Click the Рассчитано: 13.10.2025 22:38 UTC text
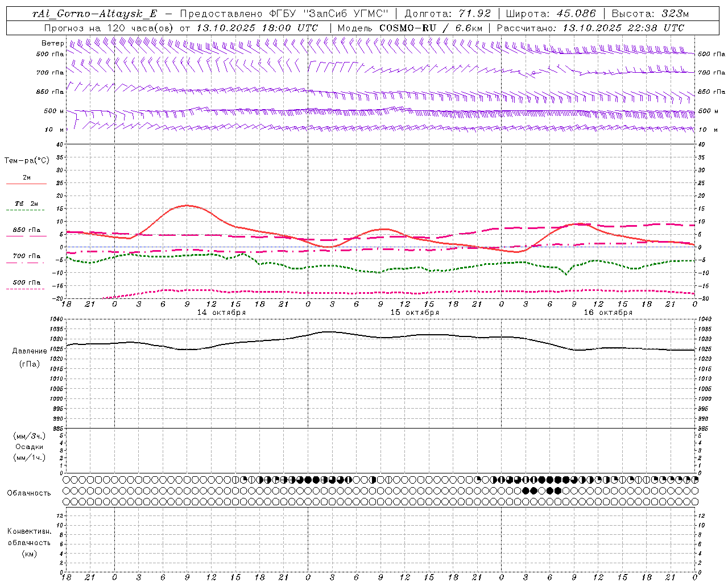This screenshot has width=728, height=582. coord(590,28)
